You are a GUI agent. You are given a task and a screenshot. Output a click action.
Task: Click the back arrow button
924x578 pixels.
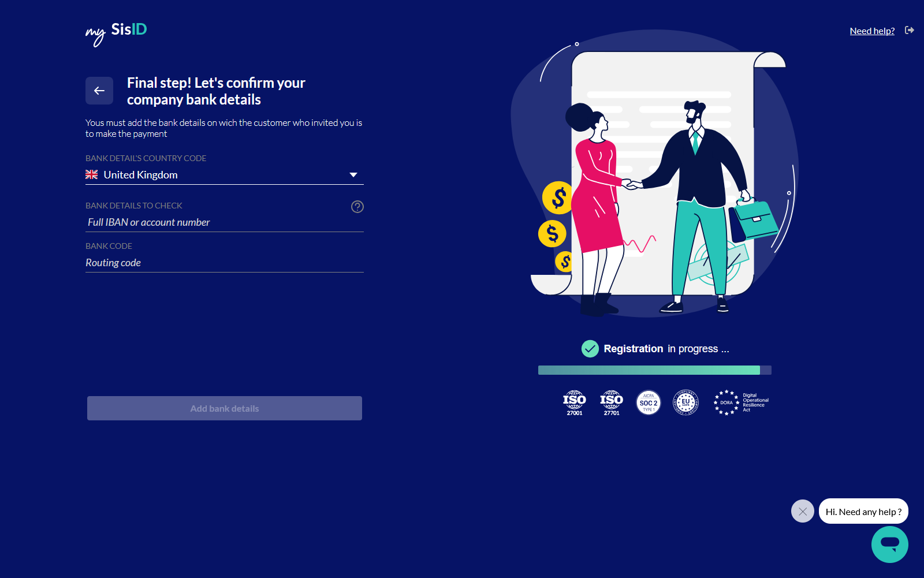click(99, 91)
